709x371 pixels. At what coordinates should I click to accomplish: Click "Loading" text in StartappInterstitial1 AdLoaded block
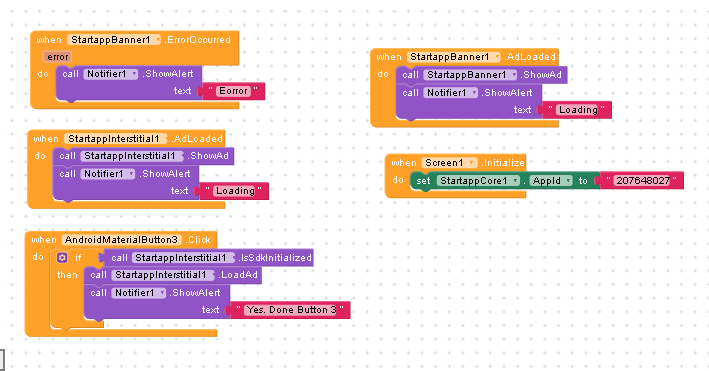(x=235, y=191)
